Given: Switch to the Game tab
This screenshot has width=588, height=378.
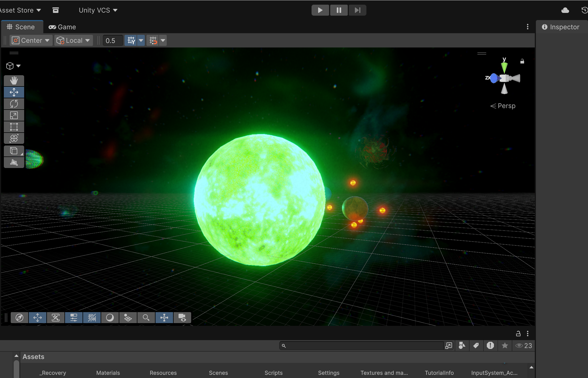Looking at the screenshot, I should [63, 27].
